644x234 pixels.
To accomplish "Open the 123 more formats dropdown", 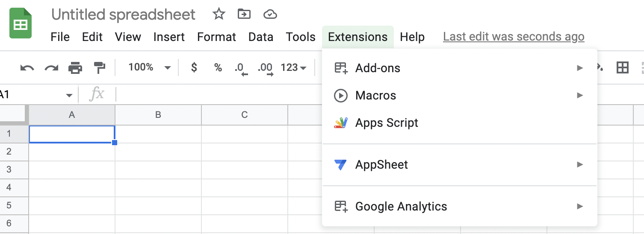I will [293, 67].
